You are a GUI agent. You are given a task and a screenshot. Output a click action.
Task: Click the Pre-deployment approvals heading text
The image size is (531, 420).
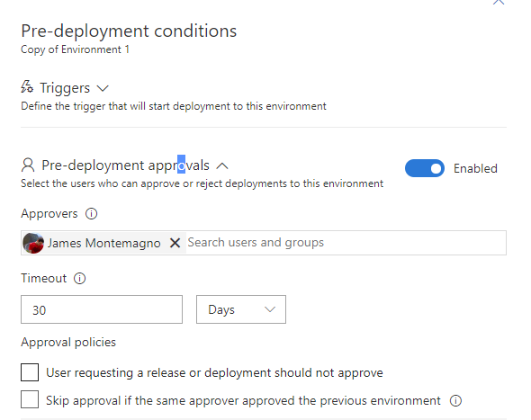(x=125, y=165)
